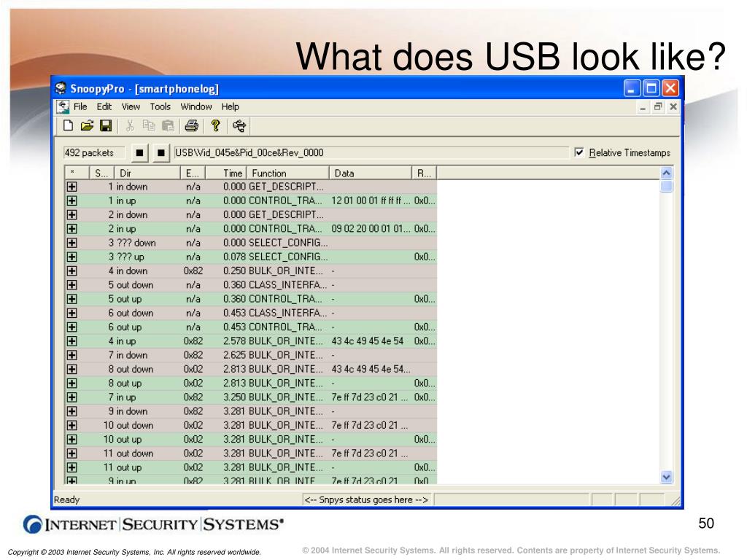Toggle the Relative Timestamps checkbox

click(579, 152)
